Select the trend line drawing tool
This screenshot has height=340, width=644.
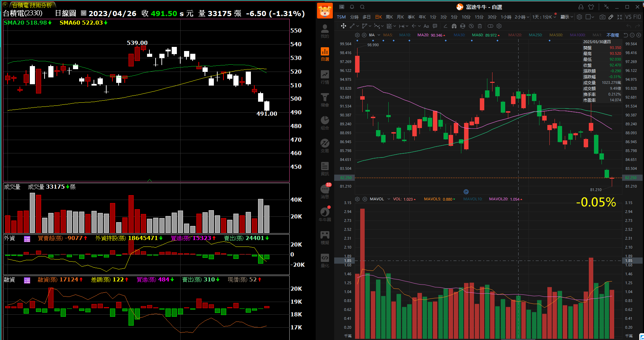352,26
